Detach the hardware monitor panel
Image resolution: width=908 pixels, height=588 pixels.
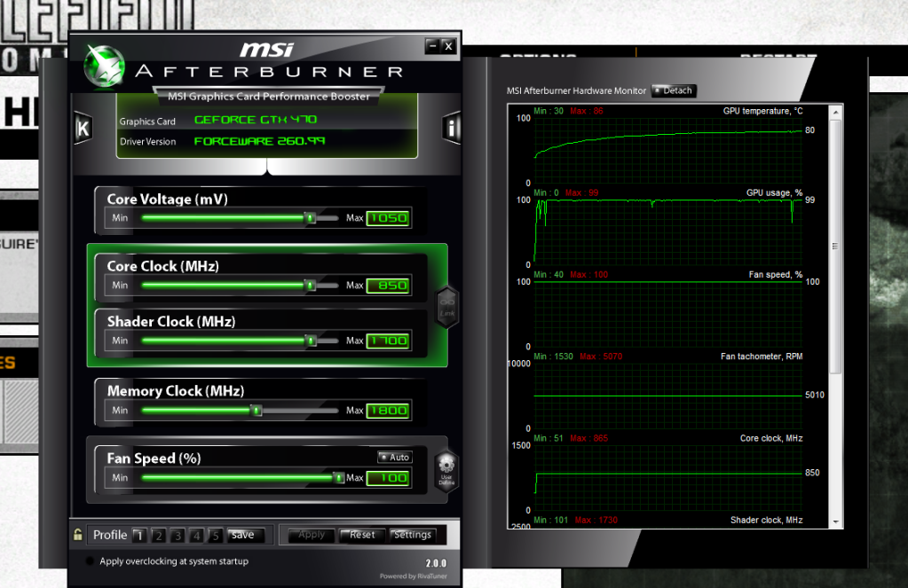pos(674,90)
